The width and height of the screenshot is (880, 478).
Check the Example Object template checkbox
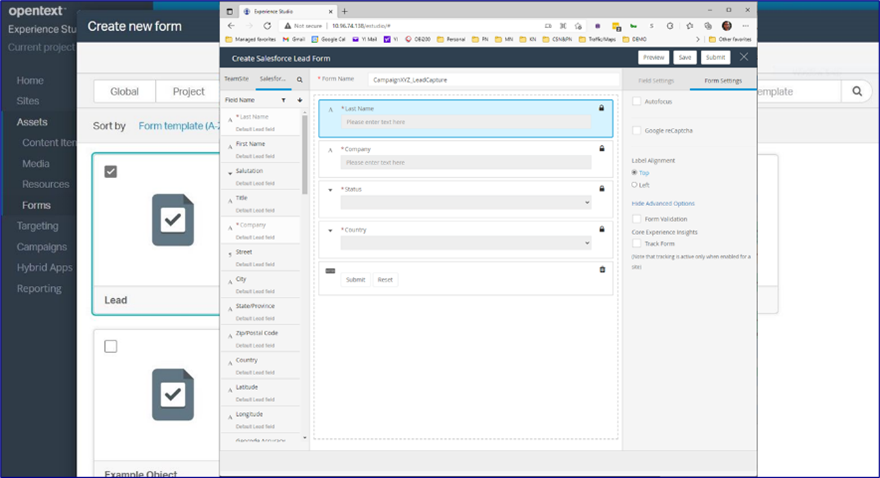111,346
